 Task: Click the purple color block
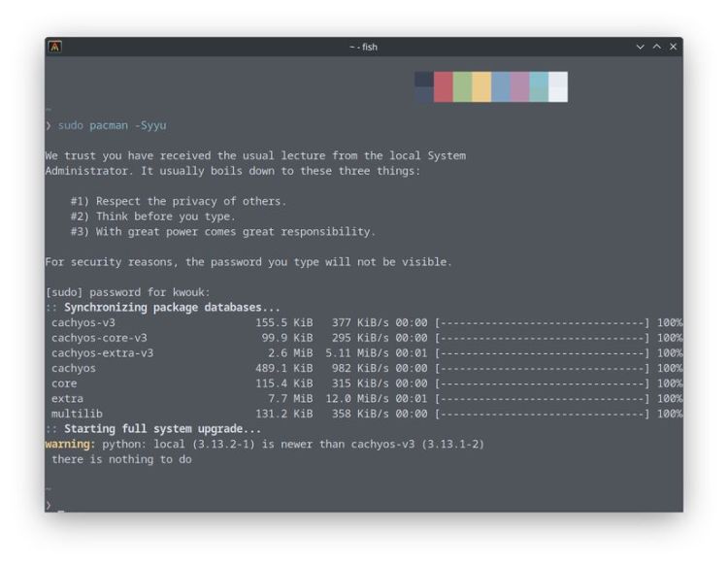520,86
